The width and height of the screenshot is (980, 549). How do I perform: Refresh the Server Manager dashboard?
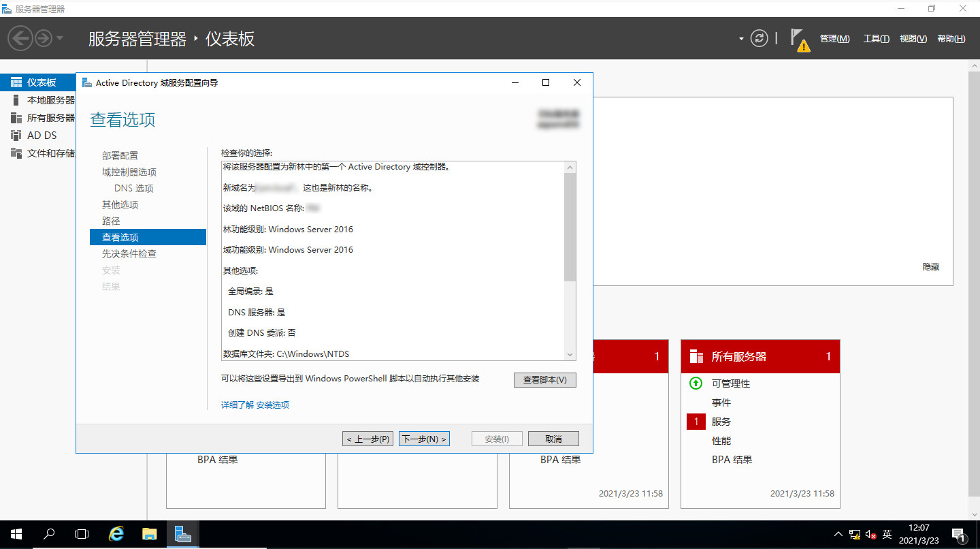[759, 38]
